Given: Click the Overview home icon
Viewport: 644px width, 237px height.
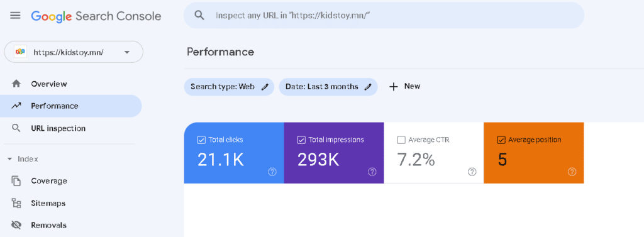Looking at the screenshot, I should click(x=16, y=84).
